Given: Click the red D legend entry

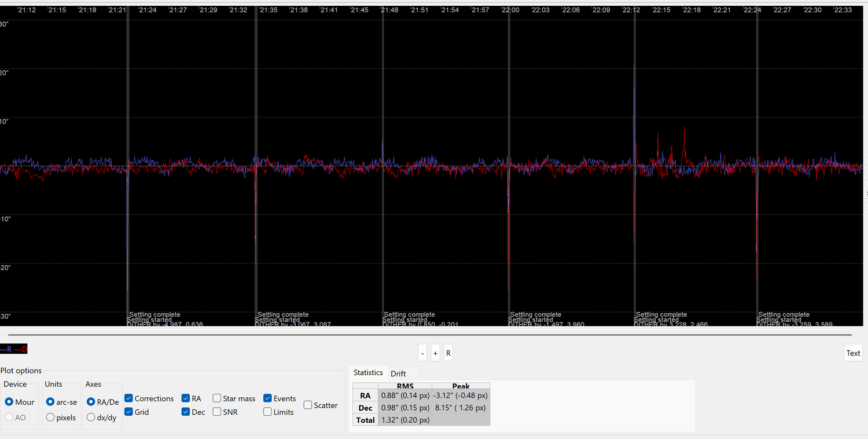Looking at the screenshot, I should point(21,349).
